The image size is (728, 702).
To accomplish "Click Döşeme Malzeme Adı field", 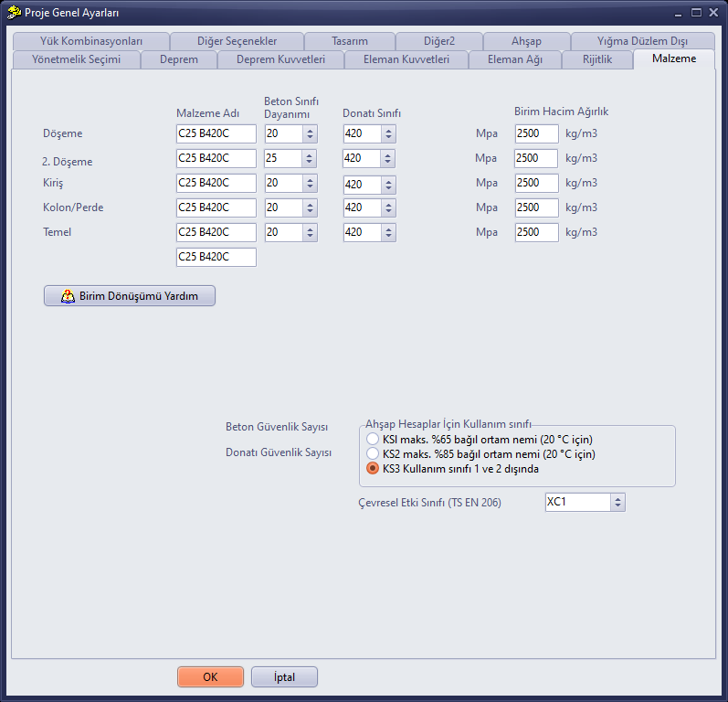I will pos(216,133).
